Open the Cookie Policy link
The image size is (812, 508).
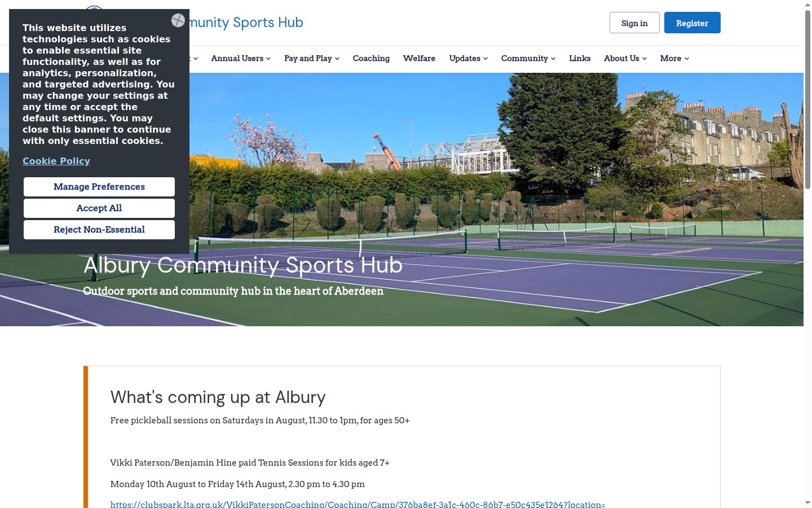click(56, 161)
